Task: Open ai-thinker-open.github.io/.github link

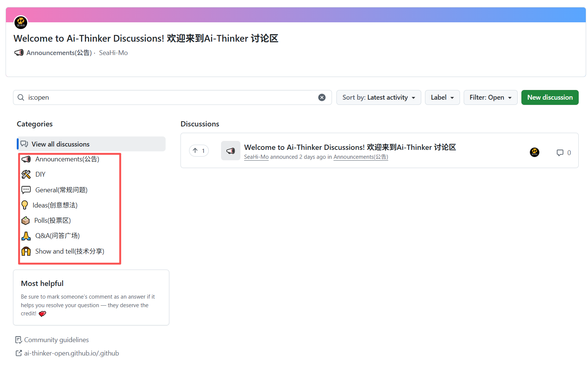Action: coord(71,353)
